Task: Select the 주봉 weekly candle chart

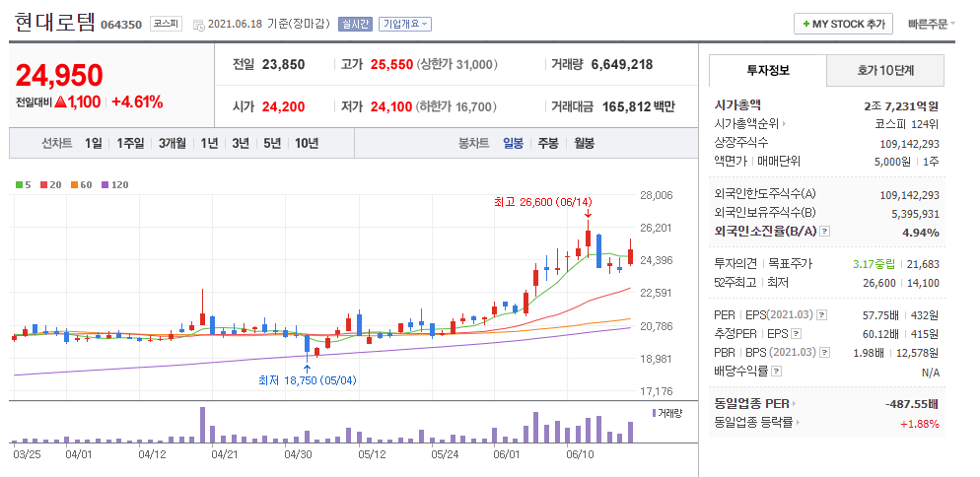Action: [x=548, y=143]
